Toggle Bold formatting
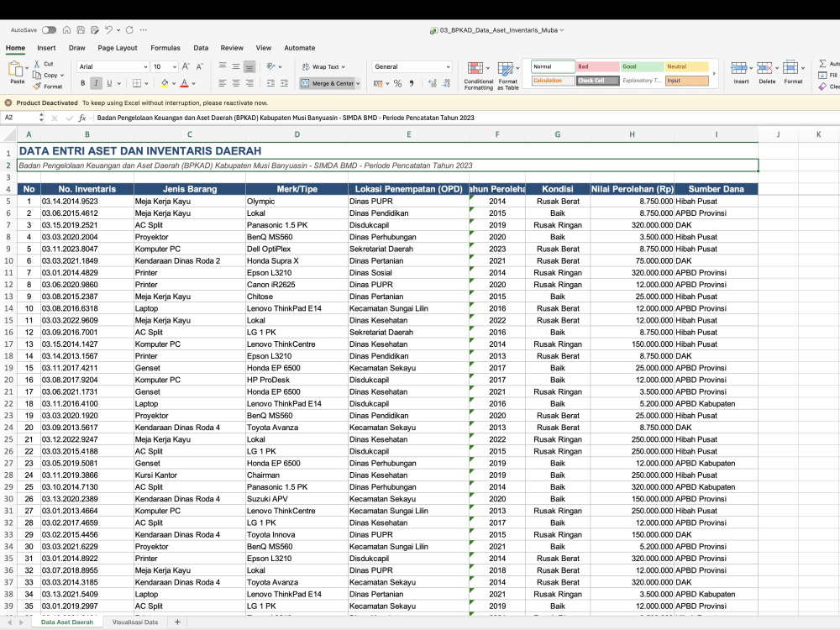The image size is (840, 630). tap(82, 83)
